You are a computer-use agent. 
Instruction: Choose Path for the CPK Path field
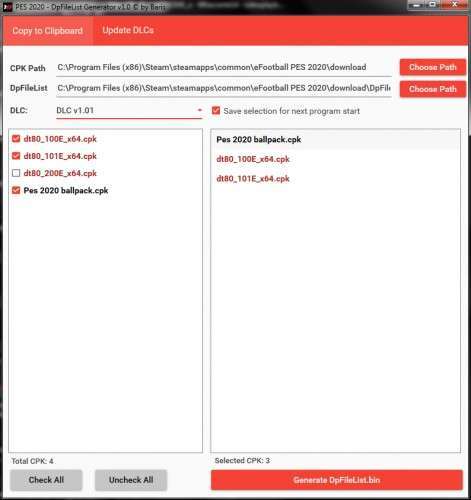point(433,67)
